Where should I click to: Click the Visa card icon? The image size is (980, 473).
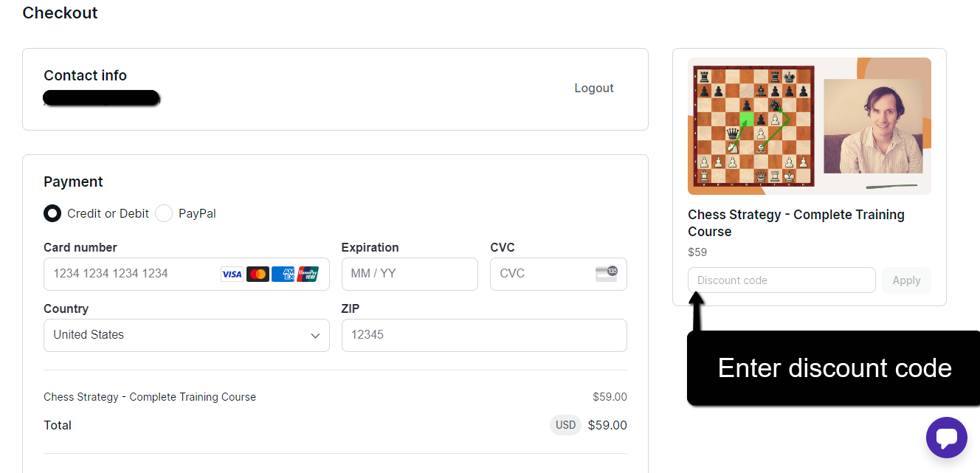232,275
